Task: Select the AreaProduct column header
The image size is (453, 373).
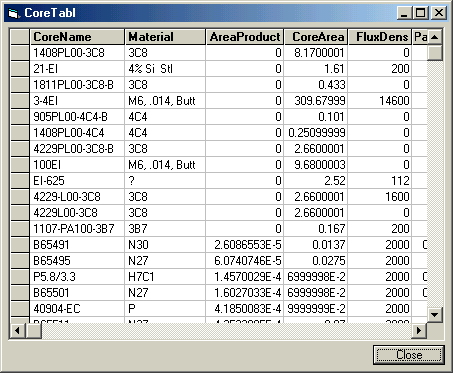Action: point(245,37)
